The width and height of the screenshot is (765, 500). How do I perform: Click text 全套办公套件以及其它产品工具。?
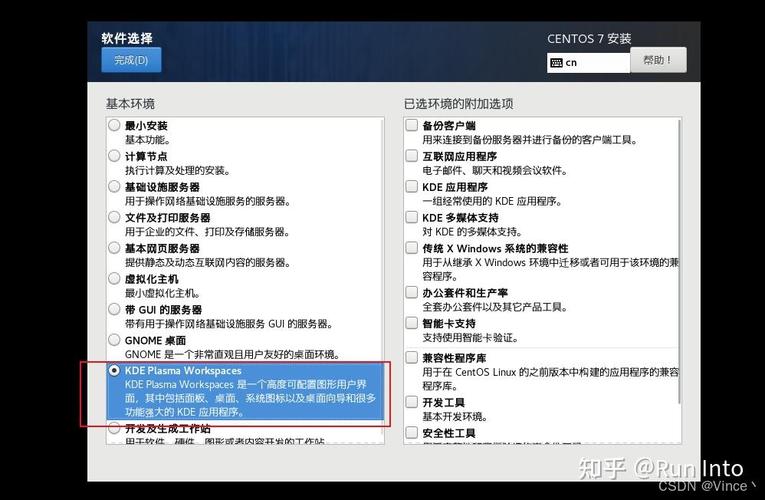[495, 307]
